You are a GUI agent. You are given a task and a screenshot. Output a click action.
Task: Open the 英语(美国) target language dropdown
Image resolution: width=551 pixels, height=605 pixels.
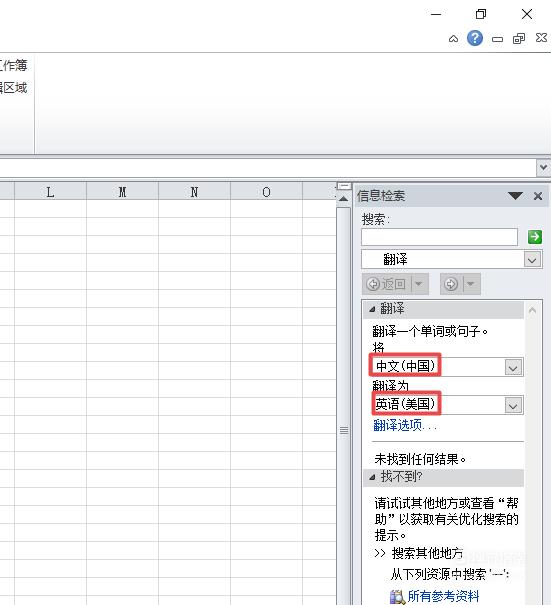click(x=513, y=406)
